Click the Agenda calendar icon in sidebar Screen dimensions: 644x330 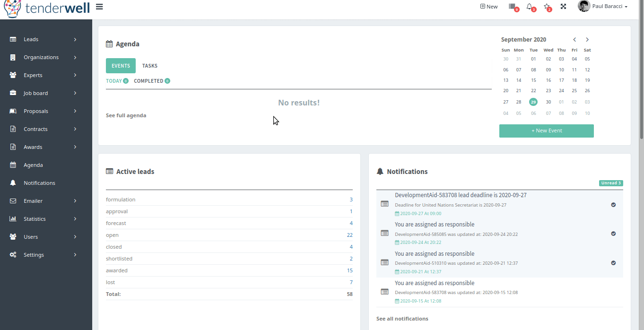(13, 165)
